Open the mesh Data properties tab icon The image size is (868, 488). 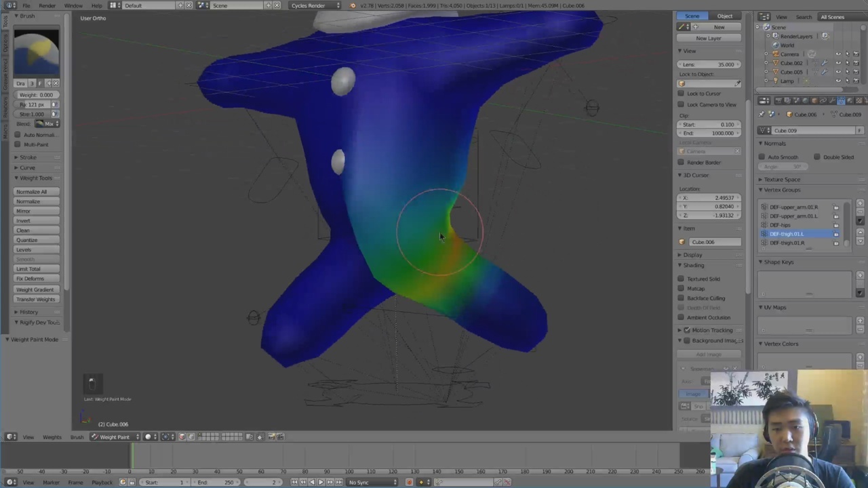pyautogui.click(x=841, y=101)
